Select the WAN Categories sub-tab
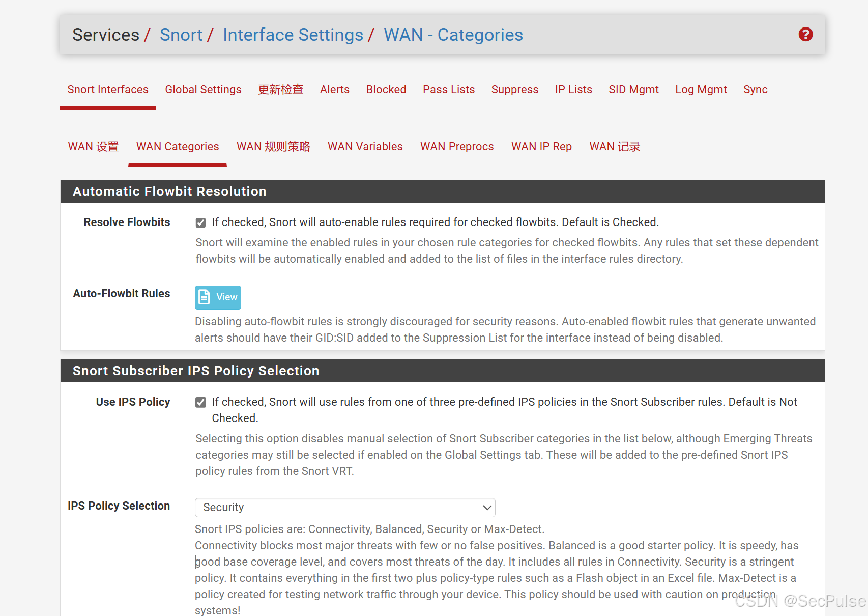Image resolution: width=868 pixels, height=616 pixels. [178, 147]
